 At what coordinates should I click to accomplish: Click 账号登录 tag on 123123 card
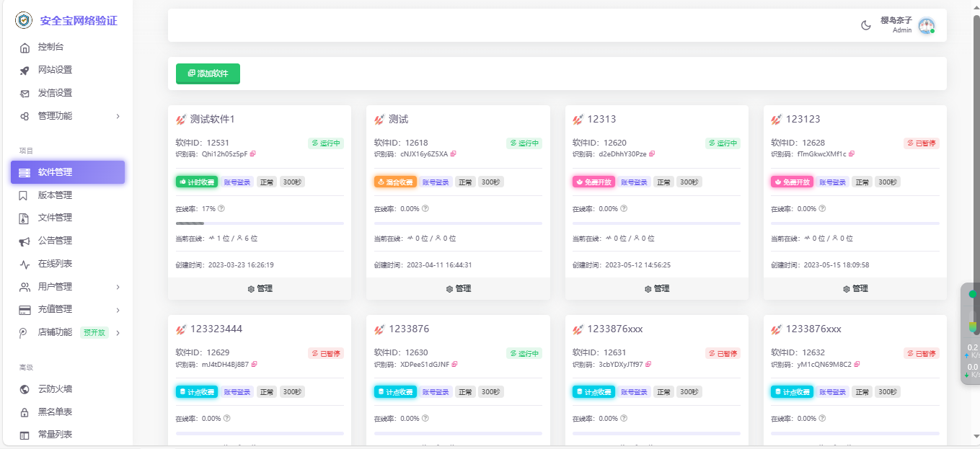832,182
